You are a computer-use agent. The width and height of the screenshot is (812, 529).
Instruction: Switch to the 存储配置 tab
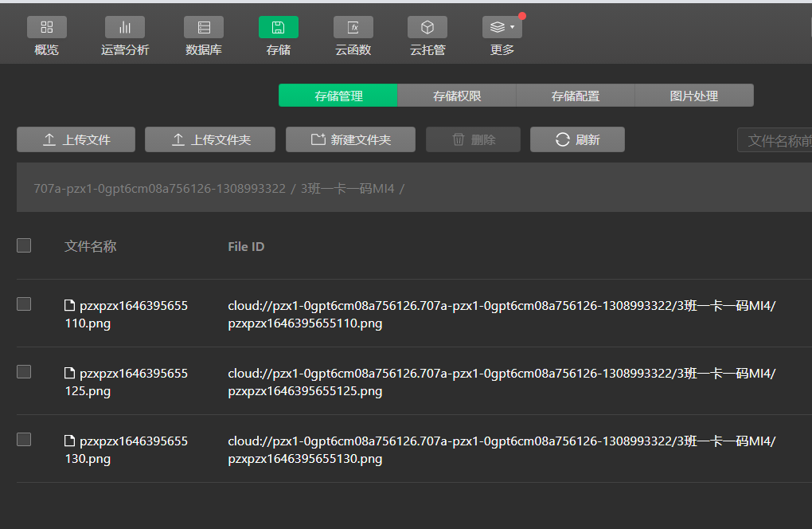(x=576, y=96)
